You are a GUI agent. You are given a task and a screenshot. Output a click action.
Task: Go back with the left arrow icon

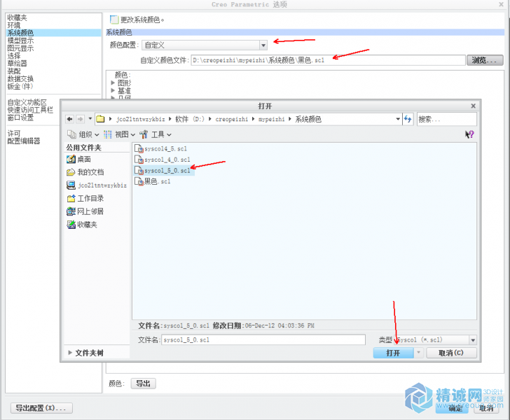69,119
